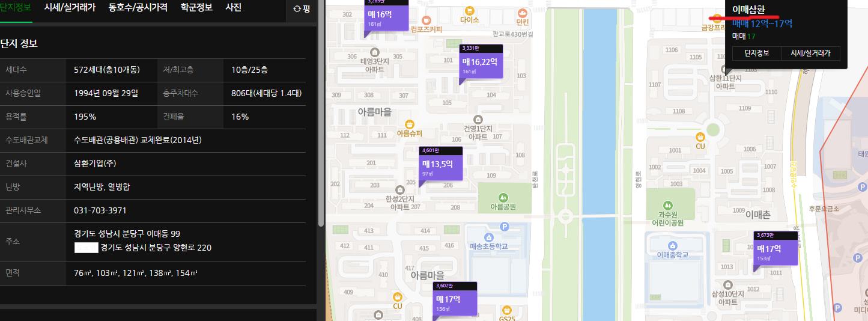Click the 806대(세대당 1.4대) parking value
This screenshot has width=868, height=321.
(266, 93)
